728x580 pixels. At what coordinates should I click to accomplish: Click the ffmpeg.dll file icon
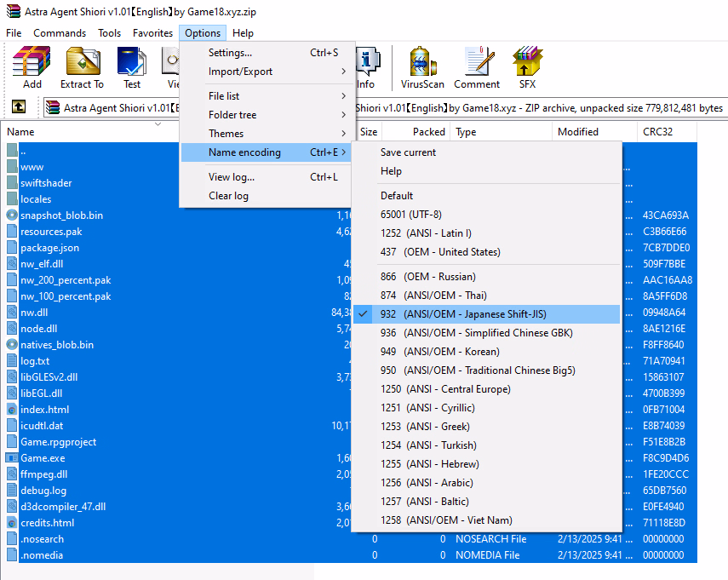tap(13, 474)
